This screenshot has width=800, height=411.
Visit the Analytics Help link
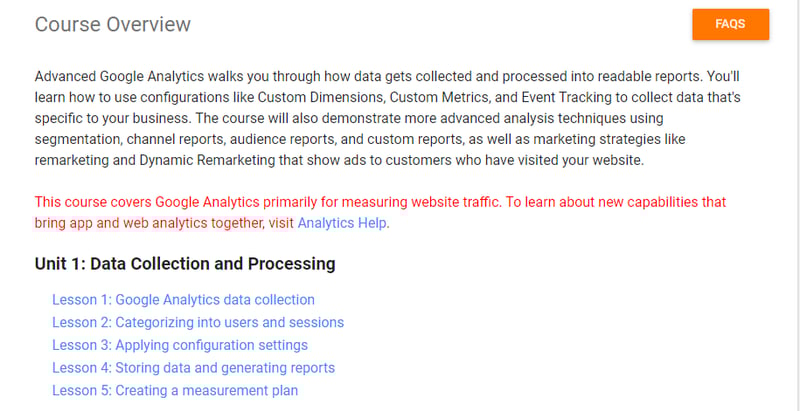(342, 223)
